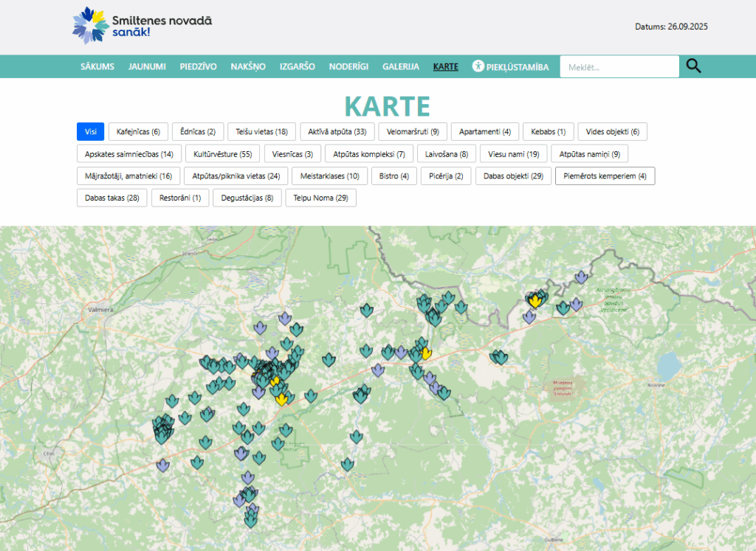Click the Meklēt search input field
Image resolution: width=756 pixels, height=551 pixels.
[x=619, y=66]
